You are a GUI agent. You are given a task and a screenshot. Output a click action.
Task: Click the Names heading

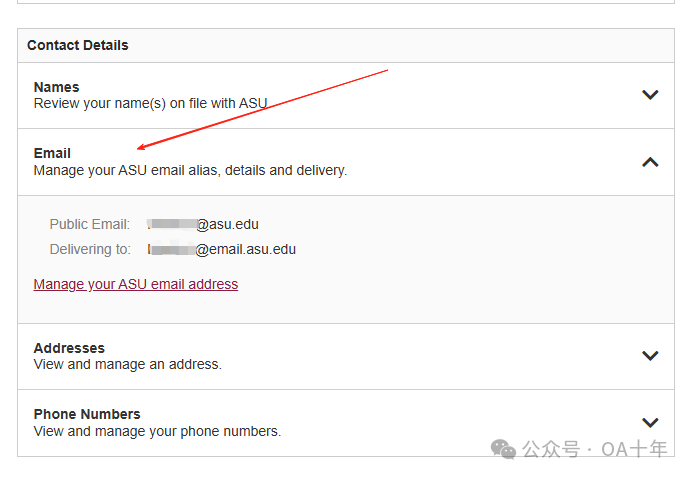click(56, 87)
